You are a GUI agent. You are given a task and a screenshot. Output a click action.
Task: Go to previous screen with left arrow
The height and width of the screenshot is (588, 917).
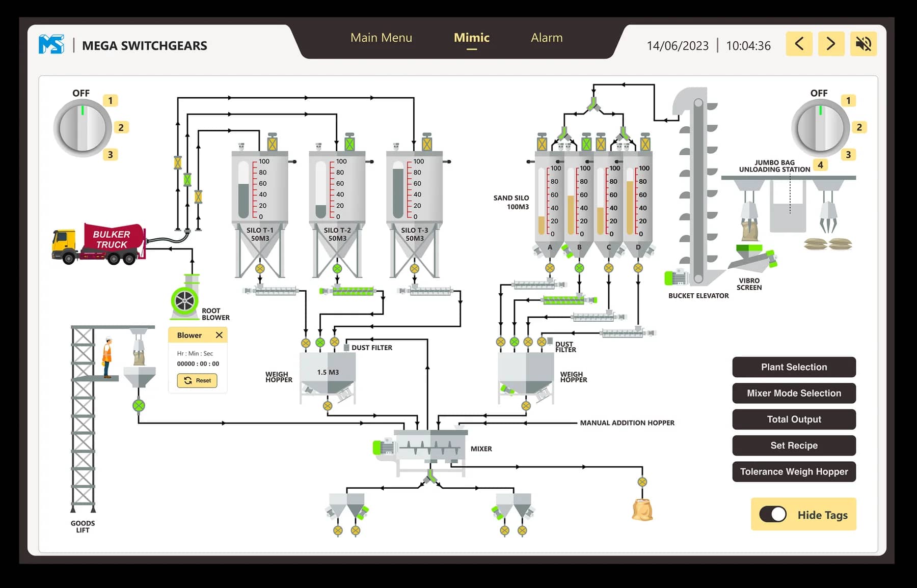tap(799, 44)
